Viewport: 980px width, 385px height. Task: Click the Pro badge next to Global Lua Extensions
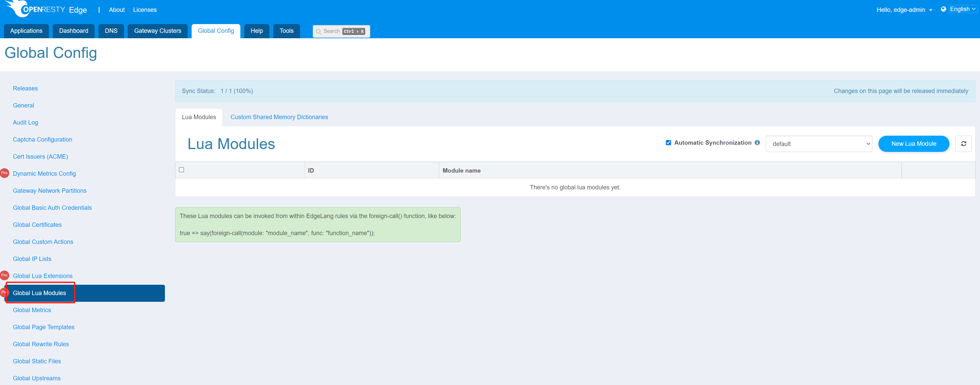[5, 275]
